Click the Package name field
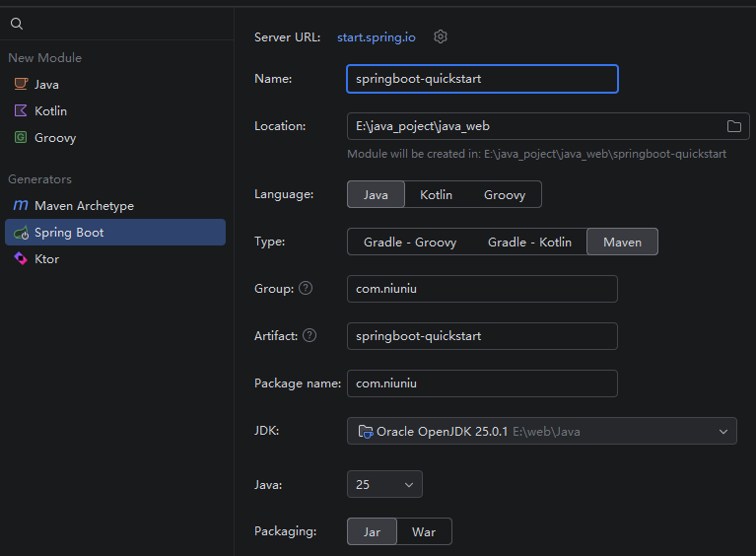Viewport: 756px width, 556px height. [482, 382]
